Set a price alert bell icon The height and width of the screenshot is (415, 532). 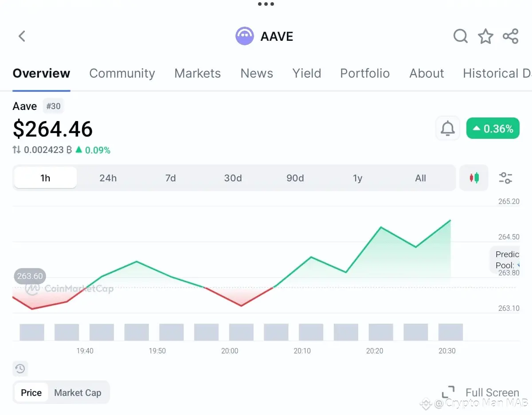click(448, 129)
